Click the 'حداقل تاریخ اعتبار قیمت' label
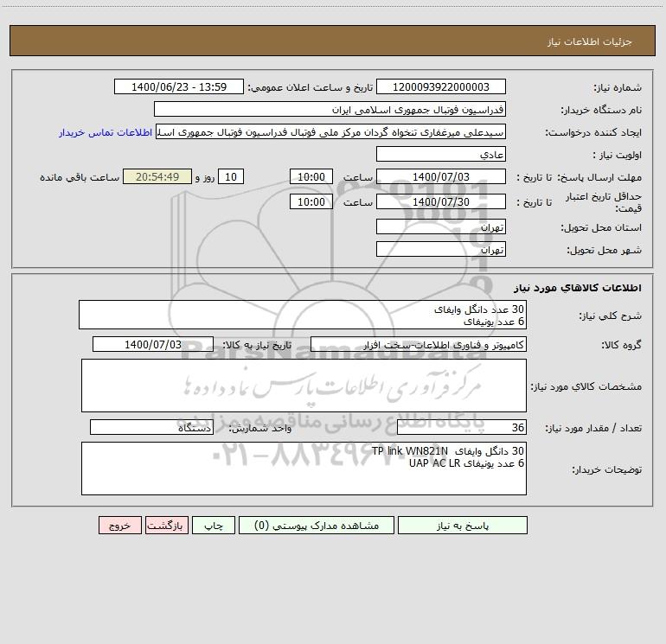Viewport: 666px width, 644px height. tap(604, 202)
